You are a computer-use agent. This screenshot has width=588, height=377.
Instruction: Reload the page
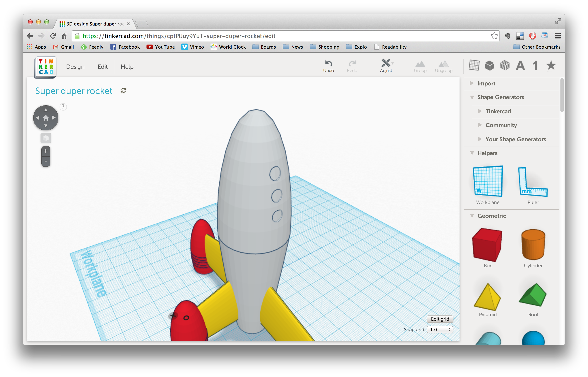click(53, 36)
